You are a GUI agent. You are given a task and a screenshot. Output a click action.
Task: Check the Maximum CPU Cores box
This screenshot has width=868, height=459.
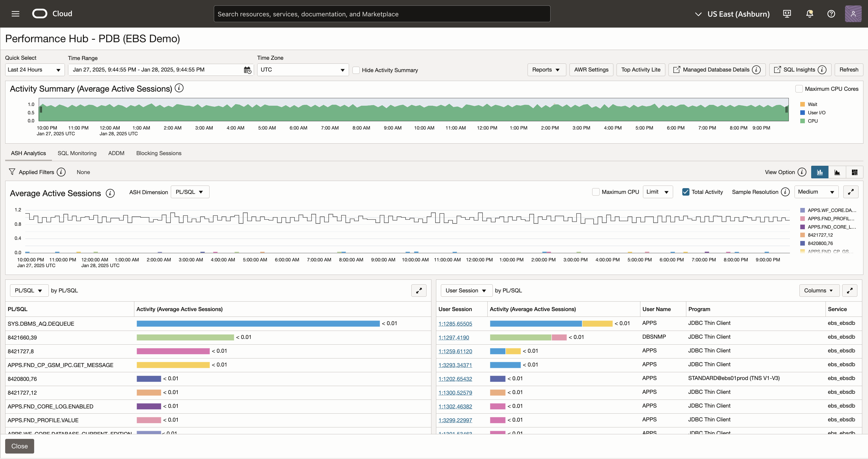coord(799,89)
